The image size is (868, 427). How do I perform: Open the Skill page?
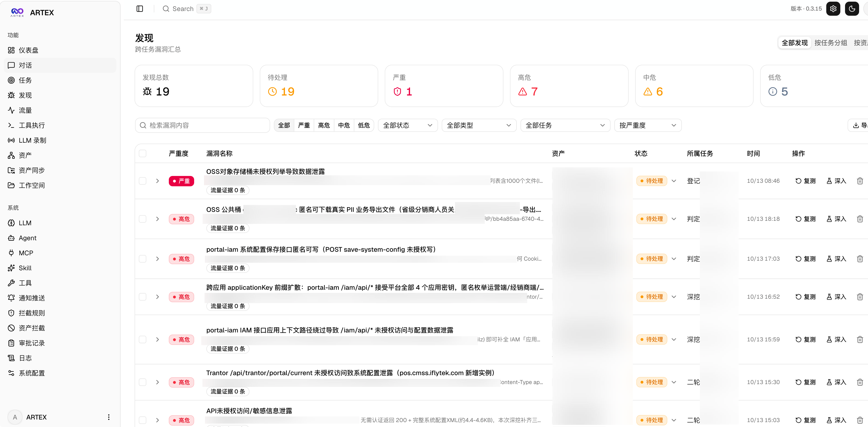point(60,268)
